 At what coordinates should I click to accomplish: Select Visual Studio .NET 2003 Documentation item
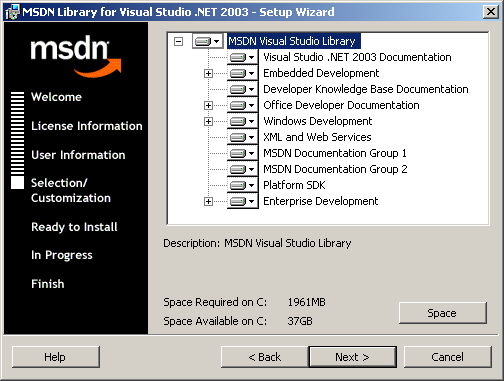[357, 57]
